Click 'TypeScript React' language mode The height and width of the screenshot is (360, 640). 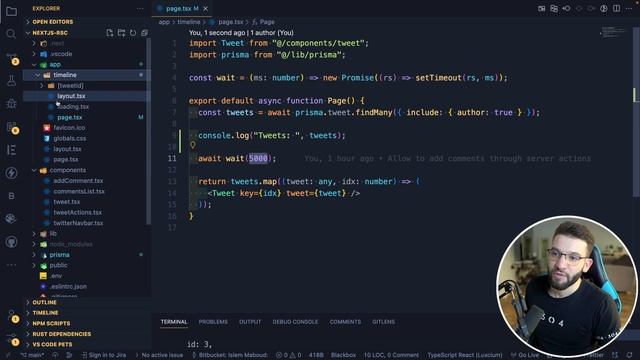click(464, 355)
